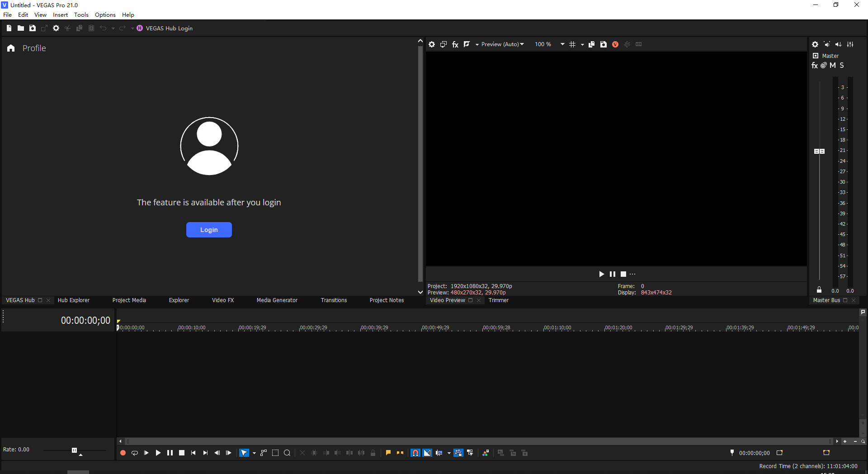This screenshot has width=868, height=474.
Task: Select the Zoom Edit tool magnifier
Action: (287, 453)
